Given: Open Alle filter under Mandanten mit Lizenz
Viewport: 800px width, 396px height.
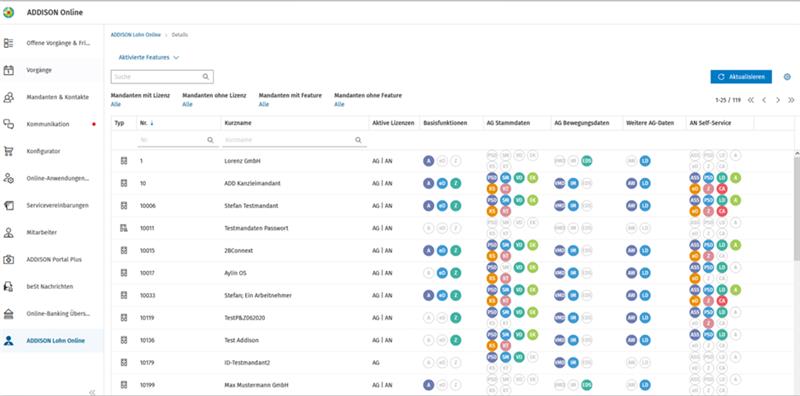Looking at the screenshot, I should point(116,104).
